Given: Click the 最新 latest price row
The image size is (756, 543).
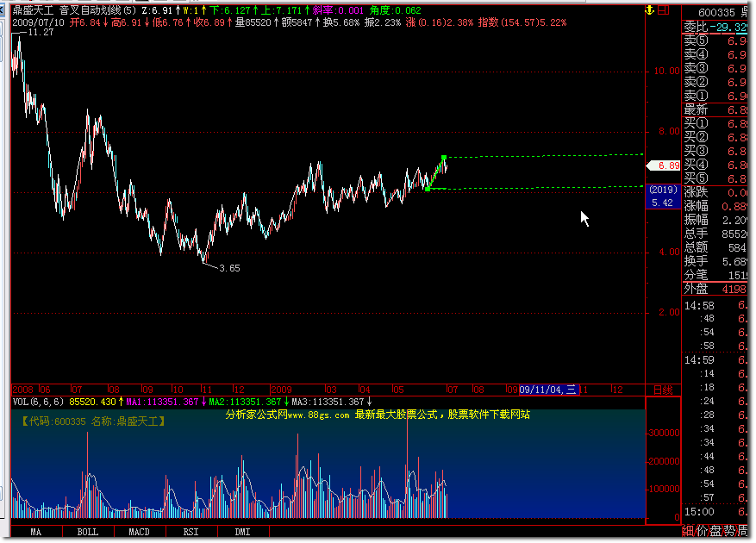Looking at the screenshot, I should (x=715, y=110).
